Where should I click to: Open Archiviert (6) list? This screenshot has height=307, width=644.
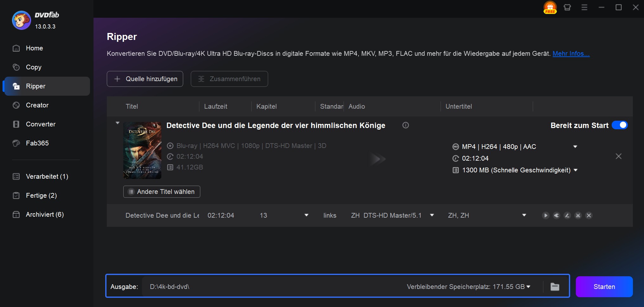pyautogui.click(x=47, y=214)
